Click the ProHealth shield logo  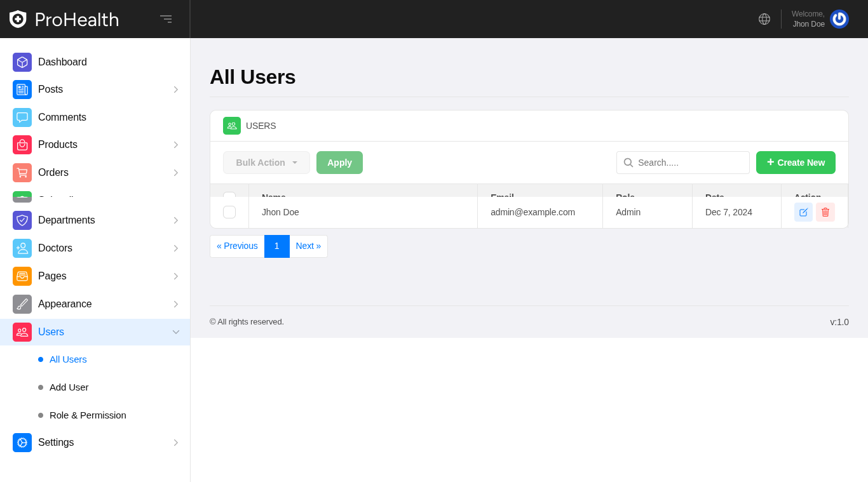18,19
